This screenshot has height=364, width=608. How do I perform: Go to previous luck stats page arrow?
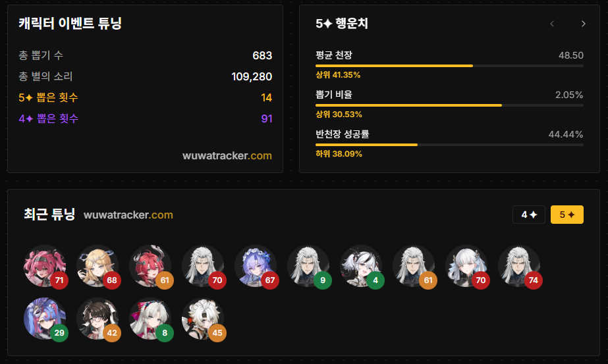point(552,24)
